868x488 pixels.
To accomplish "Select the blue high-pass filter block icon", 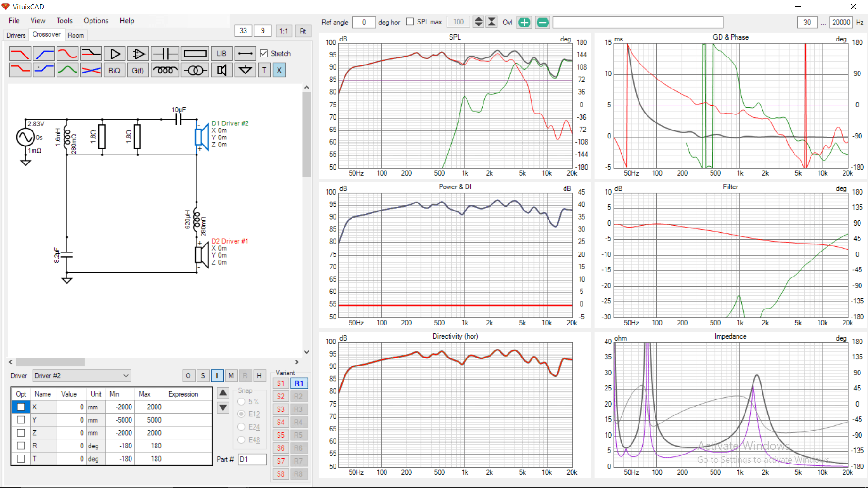I will (44, 54).
